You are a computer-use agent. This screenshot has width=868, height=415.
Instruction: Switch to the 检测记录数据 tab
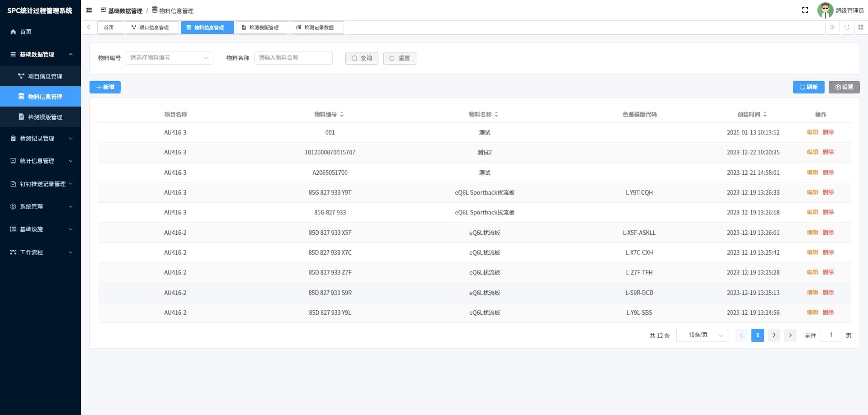click(317, 28)
